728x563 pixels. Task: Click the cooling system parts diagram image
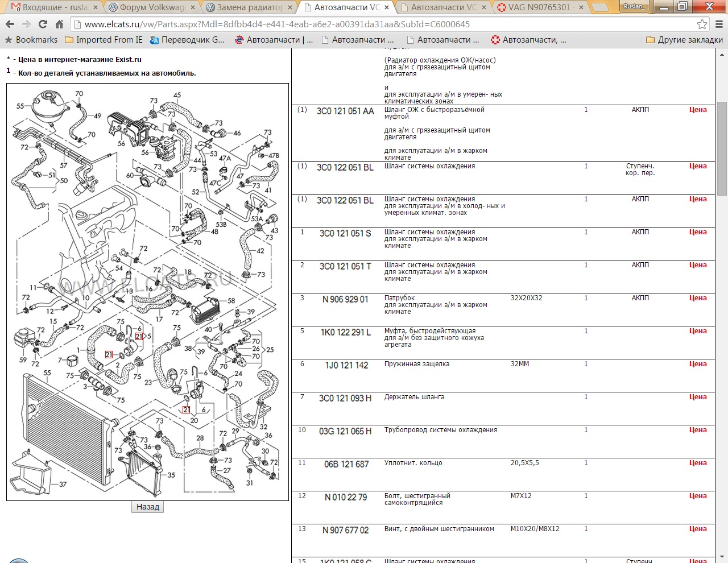[x=147, y=292]
